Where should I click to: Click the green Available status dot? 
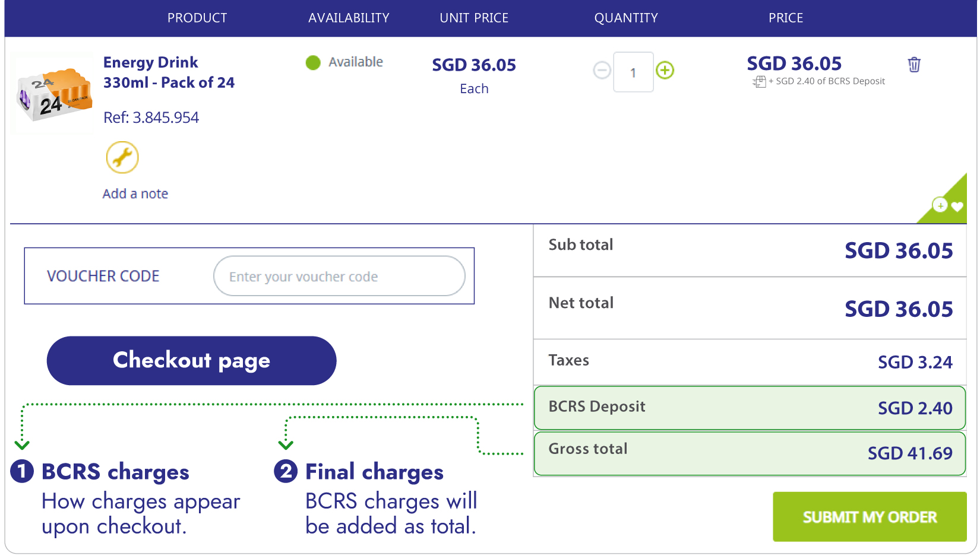pyautogui.click(x=313, y=62)
